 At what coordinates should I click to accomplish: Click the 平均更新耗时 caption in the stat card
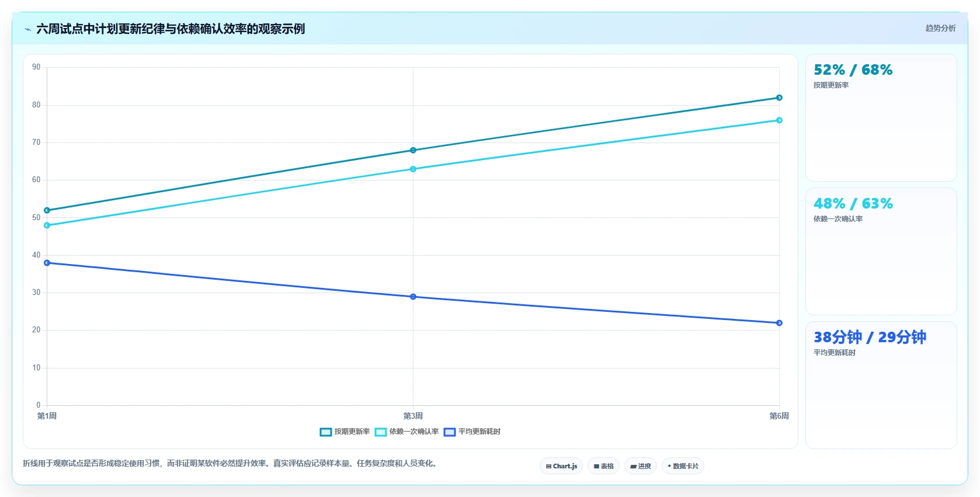835,353
